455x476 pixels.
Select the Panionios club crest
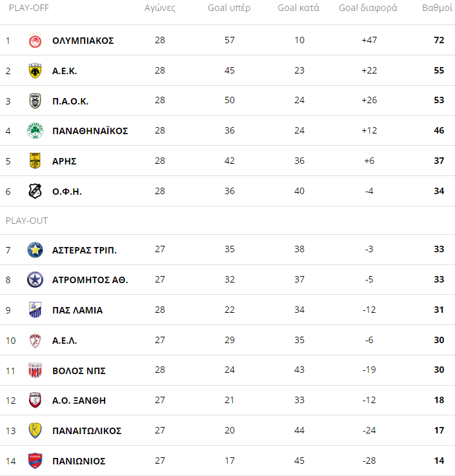(35, 461)
